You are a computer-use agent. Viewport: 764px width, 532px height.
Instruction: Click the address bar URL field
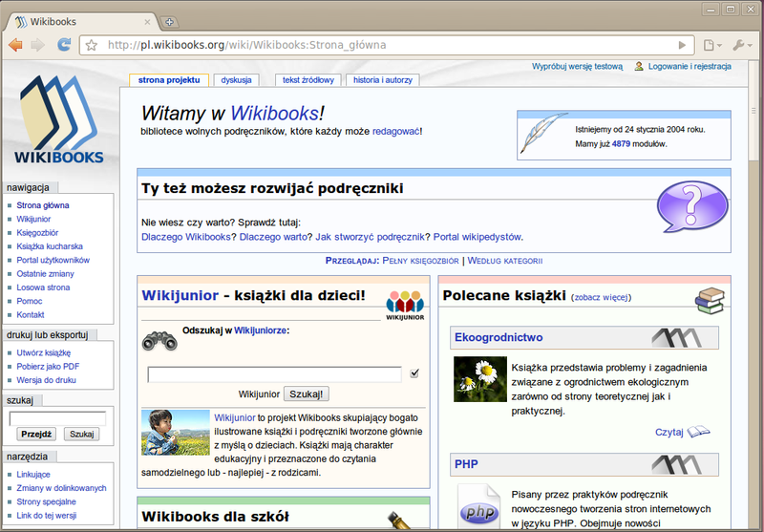388,45
